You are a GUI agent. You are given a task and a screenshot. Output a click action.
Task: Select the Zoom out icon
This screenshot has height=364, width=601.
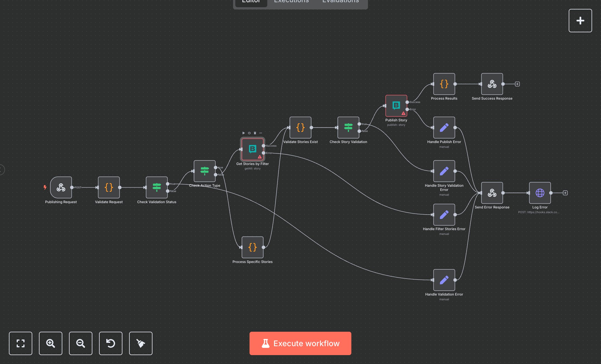point(80,343)
